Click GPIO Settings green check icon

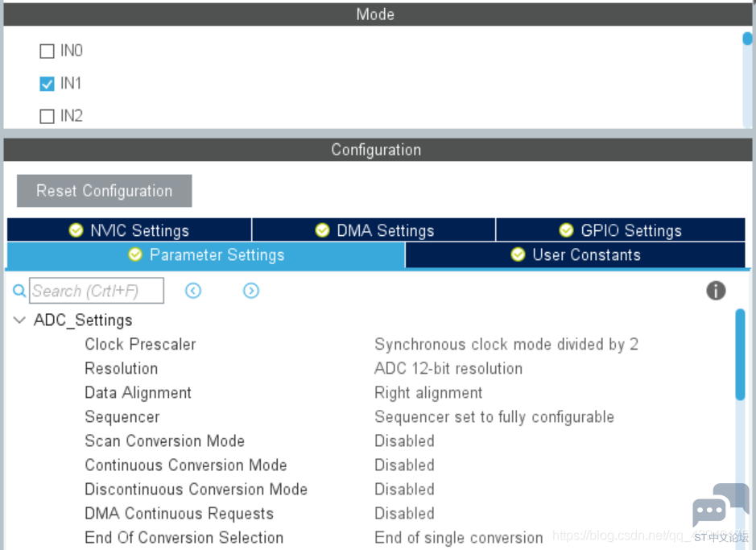point(566,230)
